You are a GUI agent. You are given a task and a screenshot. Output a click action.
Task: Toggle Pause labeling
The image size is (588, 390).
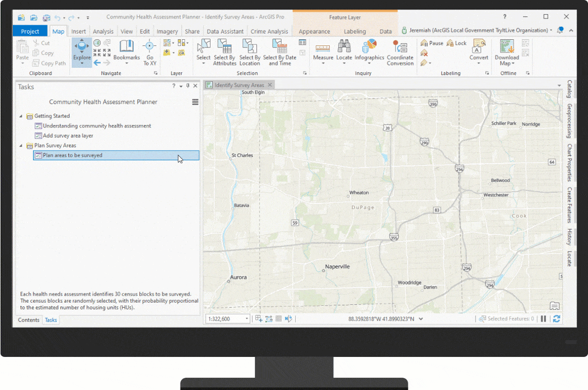(432, 43)
